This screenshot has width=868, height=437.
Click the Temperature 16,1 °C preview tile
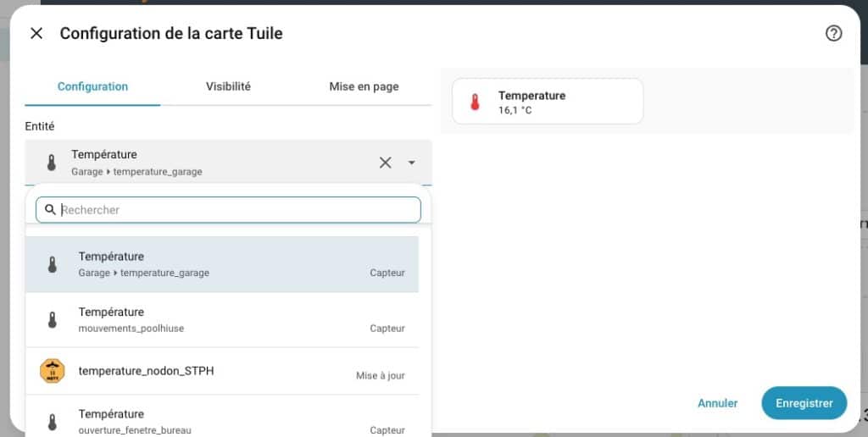pyautogui.click(x=548, y=102)
